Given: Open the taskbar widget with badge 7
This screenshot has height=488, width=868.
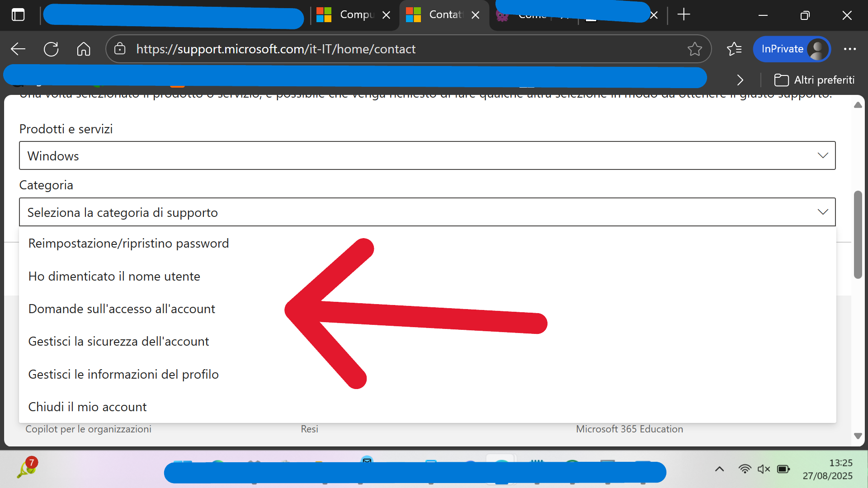Looking at the screenshot, I should pyautogui.click(x=28, y=467).
